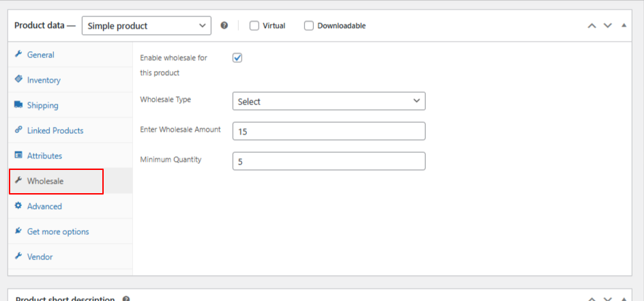Click the Vendor wrench icon
The image size is (644, 301).
[18, 257]
